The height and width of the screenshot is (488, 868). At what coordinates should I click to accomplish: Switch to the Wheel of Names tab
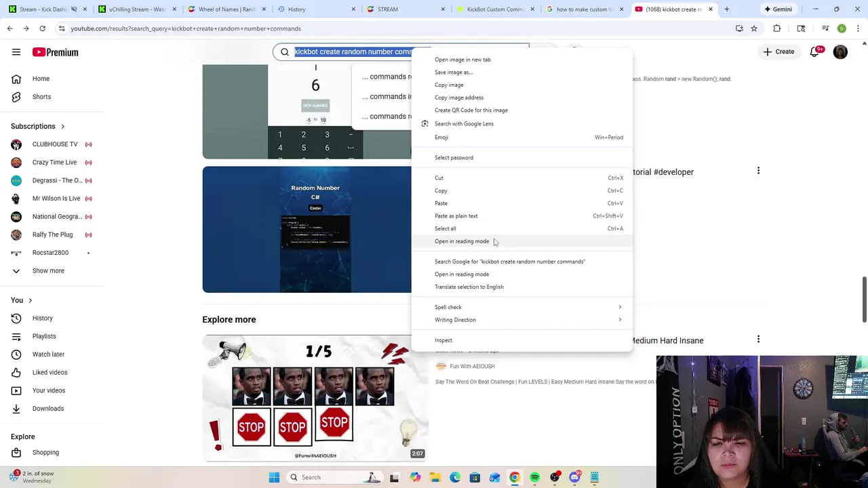click(226, 9)
